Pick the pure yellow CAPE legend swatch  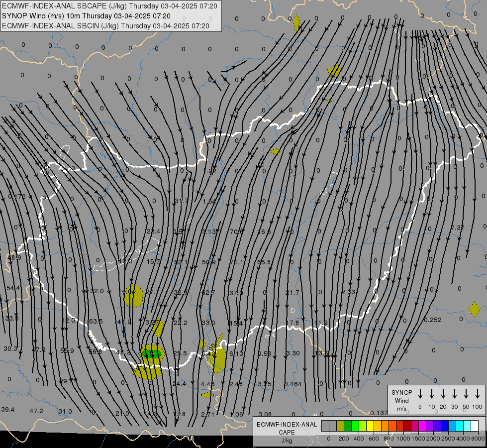tap(370, 426)
